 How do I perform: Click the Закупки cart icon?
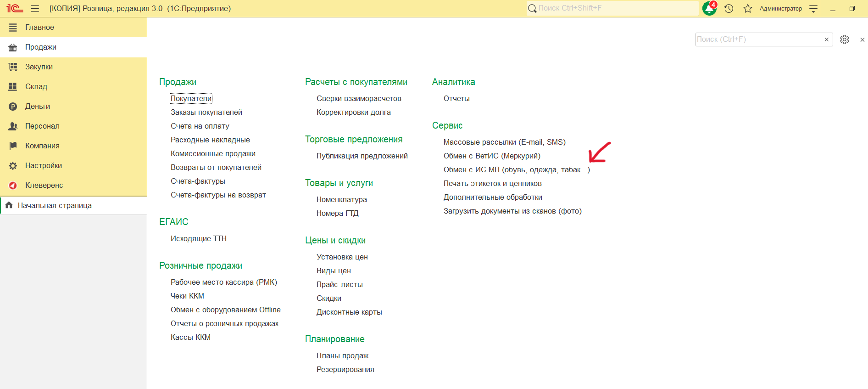tap(13, 67)
